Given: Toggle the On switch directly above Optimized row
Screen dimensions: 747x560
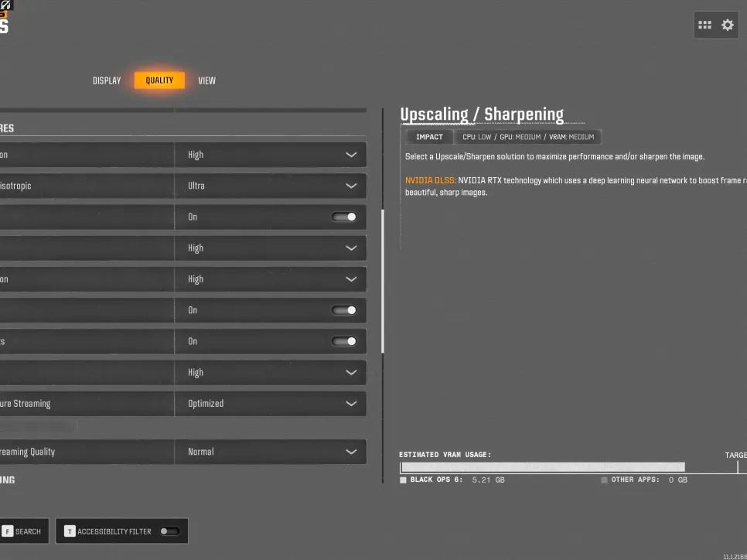Looking at the screenshot, I should [344, 341].
